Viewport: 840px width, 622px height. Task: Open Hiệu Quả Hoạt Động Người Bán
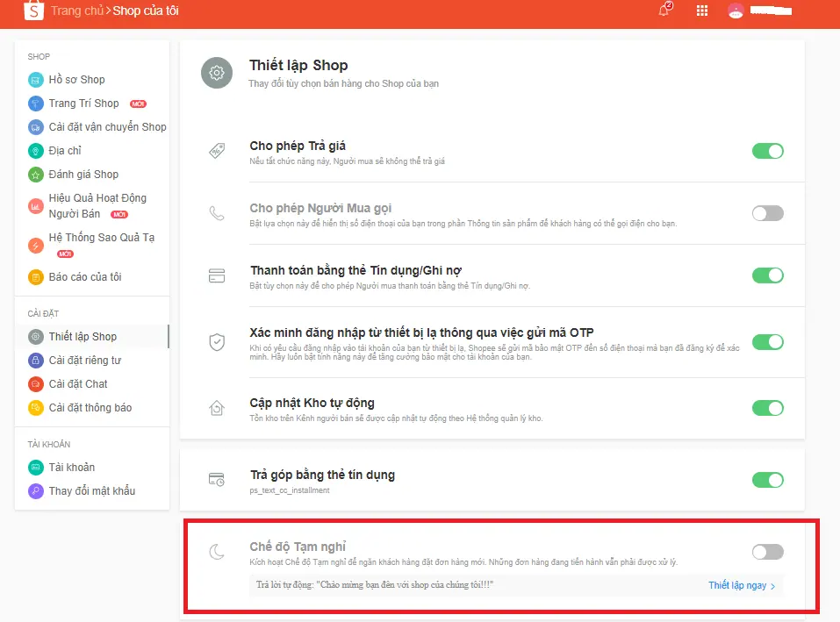97,206
